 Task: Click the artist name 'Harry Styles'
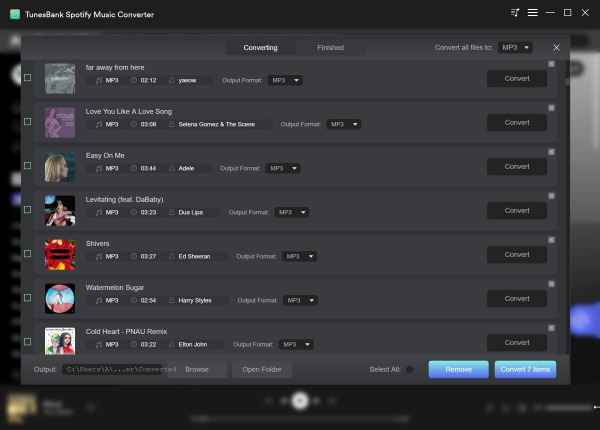195,300
